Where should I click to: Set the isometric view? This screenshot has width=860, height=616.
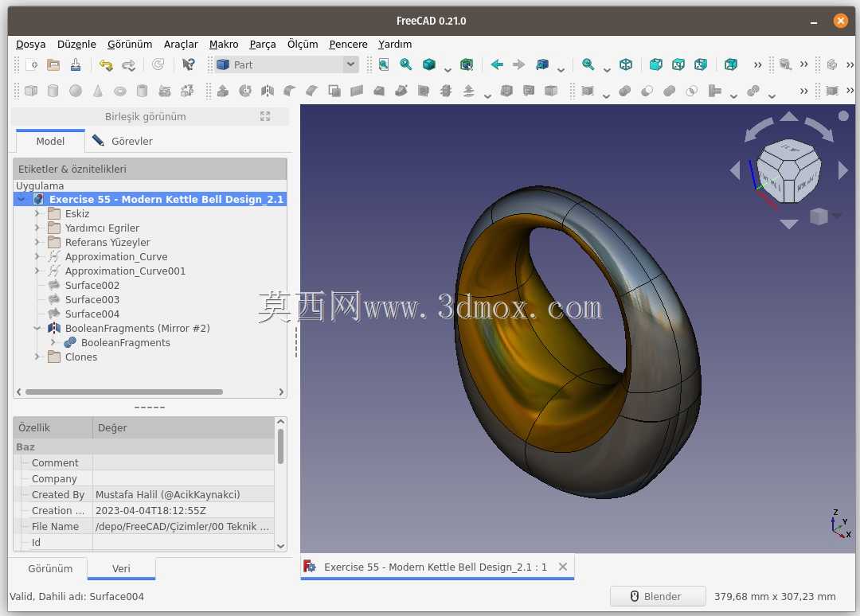coord(626,64)
